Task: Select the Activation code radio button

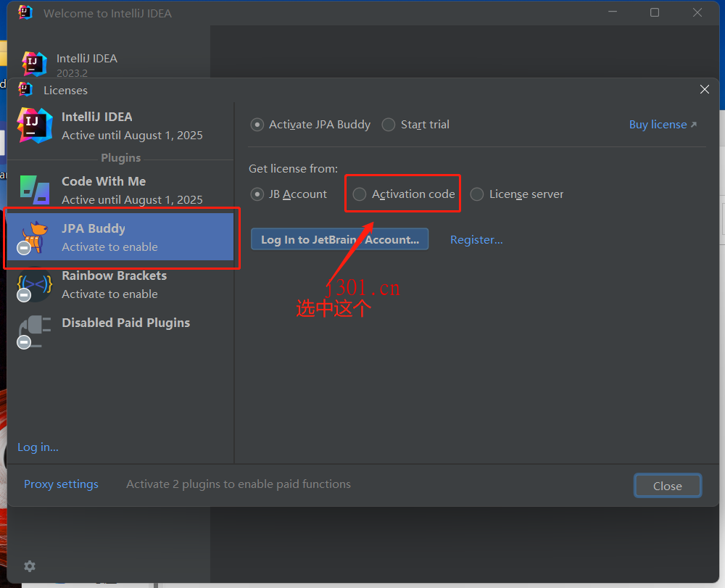Action: pyautogui.click(x=404, y=194)
